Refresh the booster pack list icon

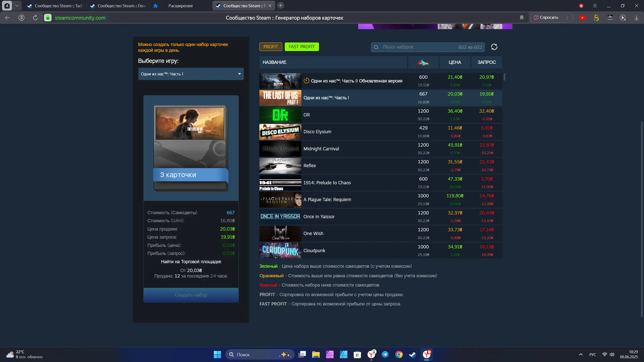click(x=494, y=47)
